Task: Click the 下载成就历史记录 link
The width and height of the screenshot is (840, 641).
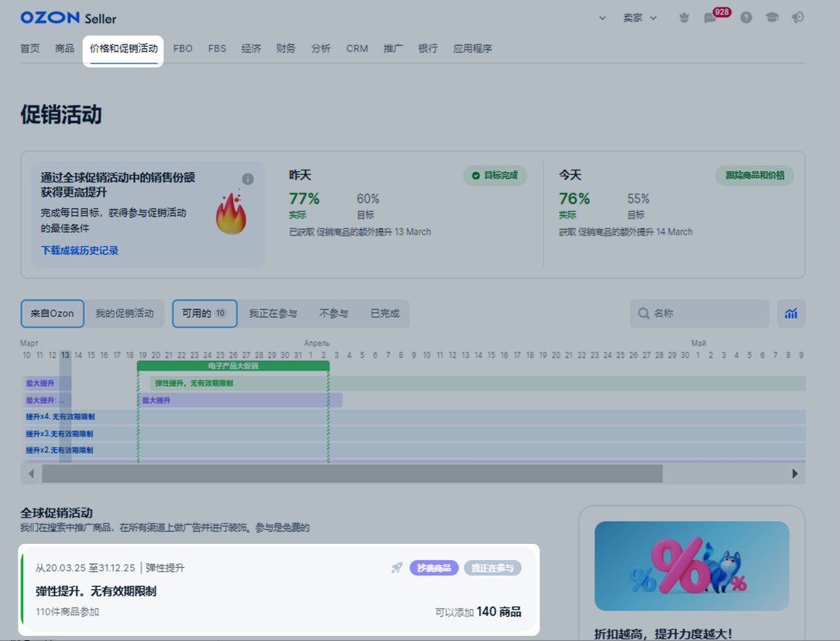Action: coord(79,250)
